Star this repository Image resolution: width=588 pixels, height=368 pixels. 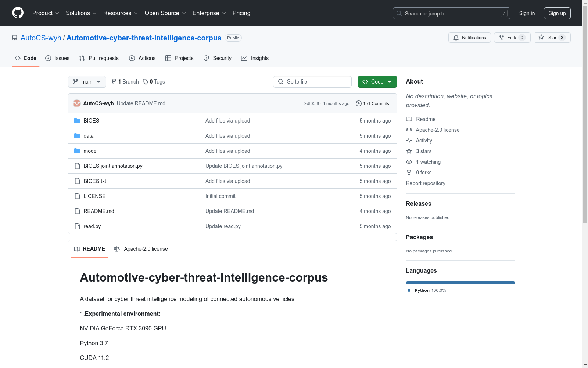(552, 38)
